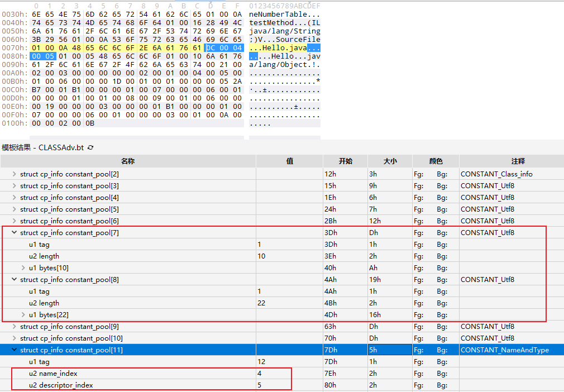The image size is (564, 392).
Task: Click the 注释 column header
Action: coord(510,161)
